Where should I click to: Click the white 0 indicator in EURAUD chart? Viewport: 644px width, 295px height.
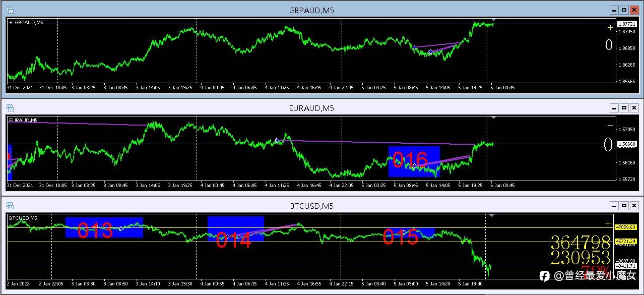point(609,145)
